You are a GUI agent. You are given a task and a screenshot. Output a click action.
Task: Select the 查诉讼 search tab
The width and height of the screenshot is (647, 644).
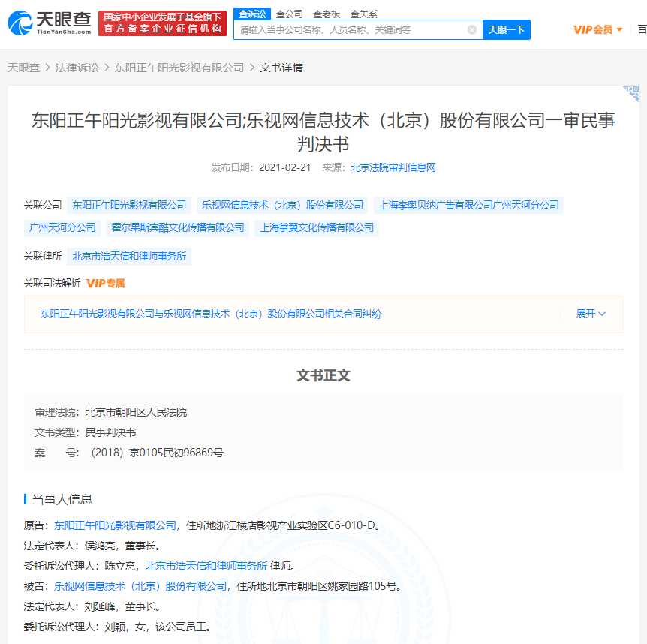click(x=252, y=14)
